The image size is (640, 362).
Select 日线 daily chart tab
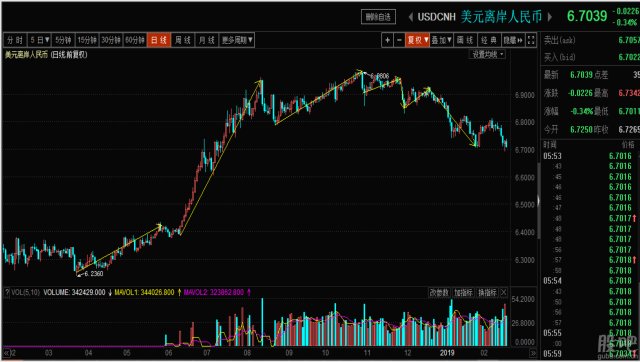click(159, 40)
